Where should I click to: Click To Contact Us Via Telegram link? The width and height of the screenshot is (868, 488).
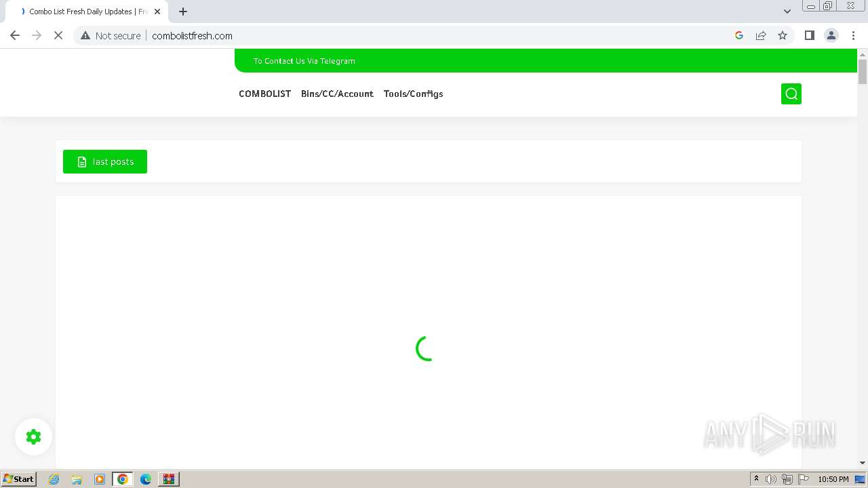click(x=304, y=61)
